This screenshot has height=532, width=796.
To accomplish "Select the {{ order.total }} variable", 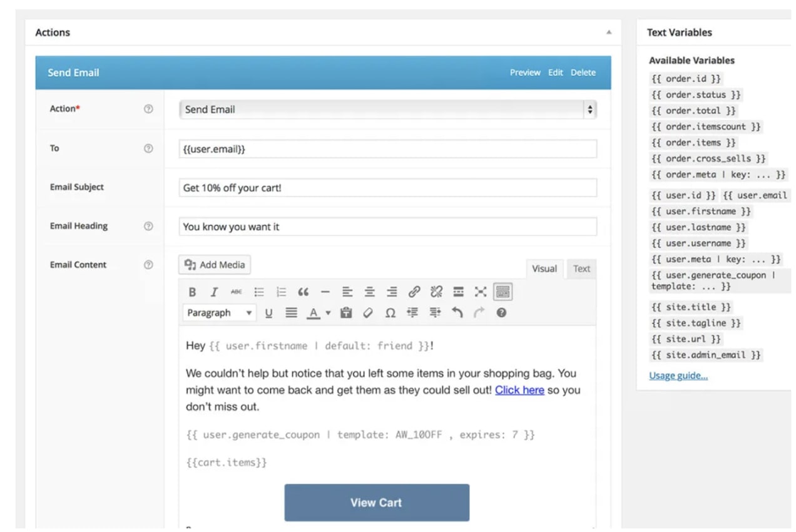I will (694, 111).
